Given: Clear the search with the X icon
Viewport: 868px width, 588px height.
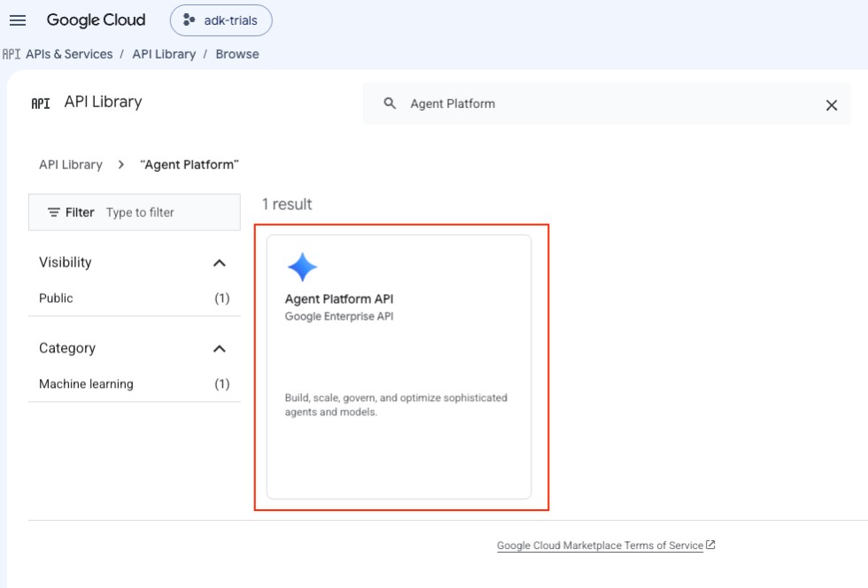Looking at the screenshot, I should tap(831, 105).
